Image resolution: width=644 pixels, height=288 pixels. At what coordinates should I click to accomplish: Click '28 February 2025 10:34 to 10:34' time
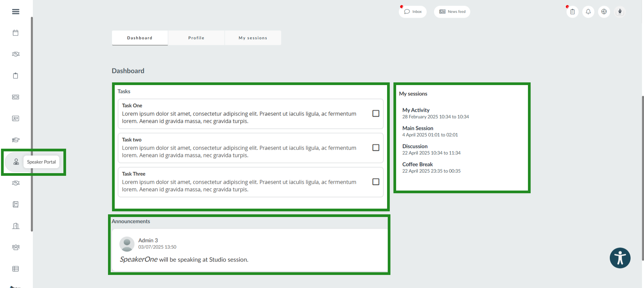(436, 117)
